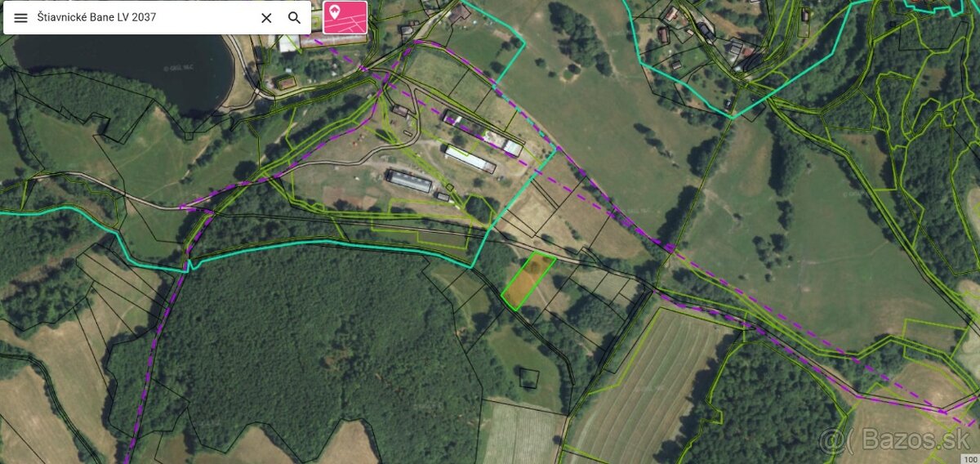The image size is (980, 464).
Task: Click the small house just below the lake shore
Action: pyautogui.click(x=284, y=83)
